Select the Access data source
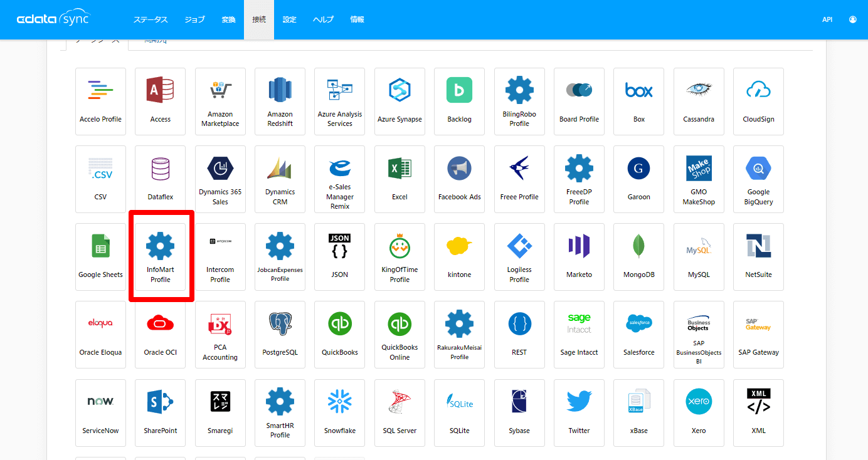 pyautogui.click(x=161, y=101)
